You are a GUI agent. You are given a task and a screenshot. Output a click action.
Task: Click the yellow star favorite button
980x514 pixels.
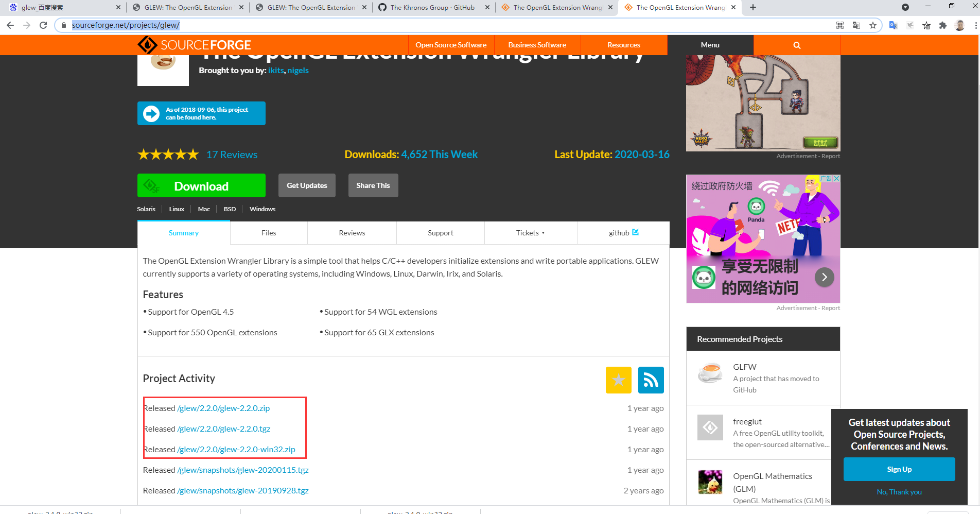point(619,380)
